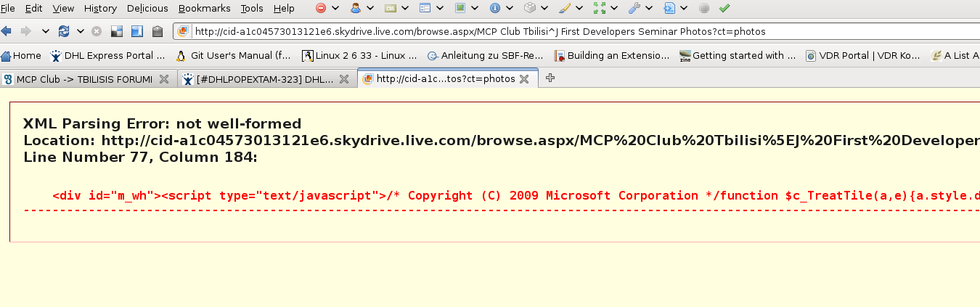Expand the Outline paintbrush dropdown arrow
Screen dimensions: 980x307
(579, 9)
